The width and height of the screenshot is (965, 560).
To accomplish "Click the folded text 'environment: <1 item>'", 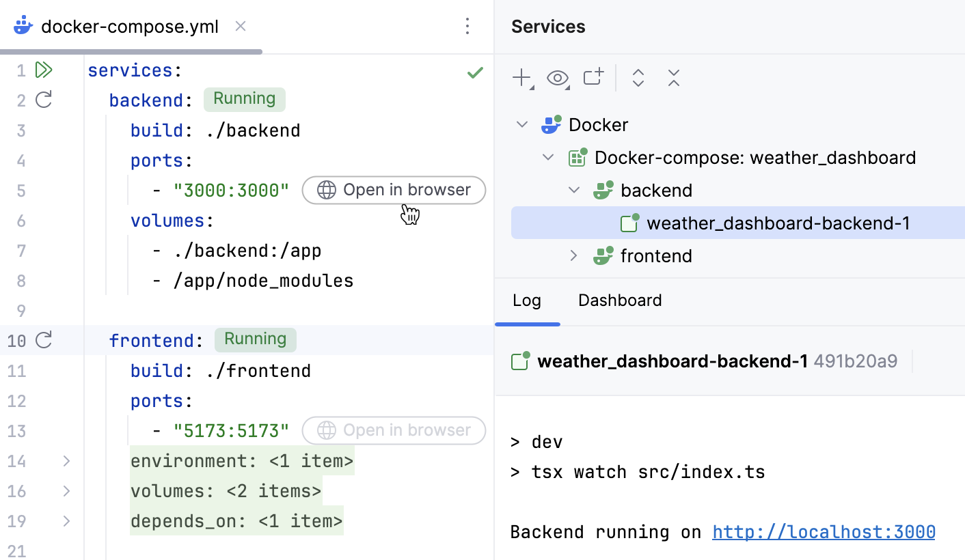I will (x=242, y=461).
